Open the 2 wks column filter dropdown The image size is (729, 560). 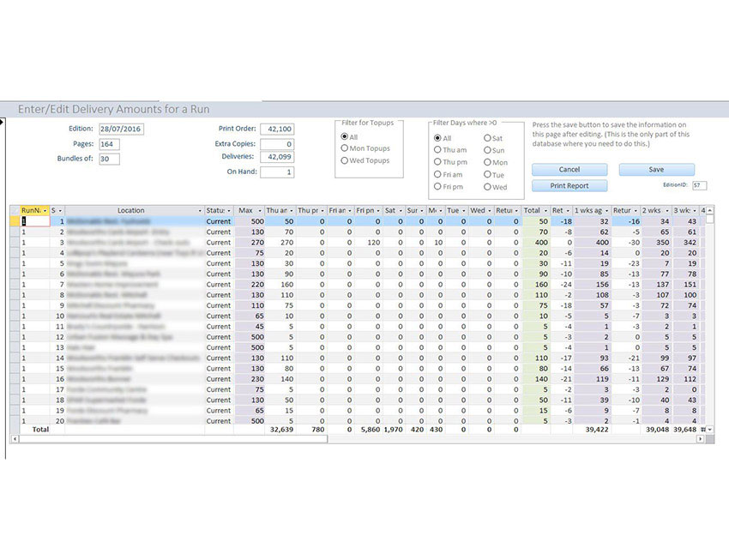click(x=667, y=210)
